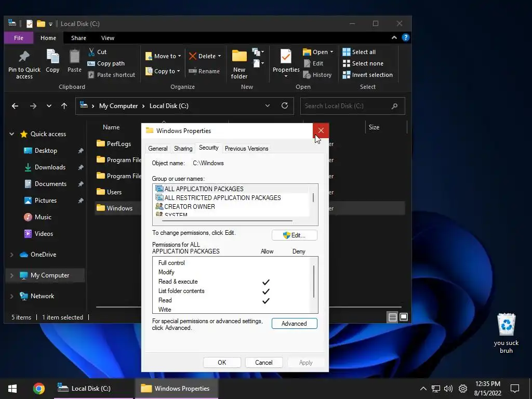532x399 pixels.
Task: Click Copy path in the ribbon
Action: [x=106, y=63]
